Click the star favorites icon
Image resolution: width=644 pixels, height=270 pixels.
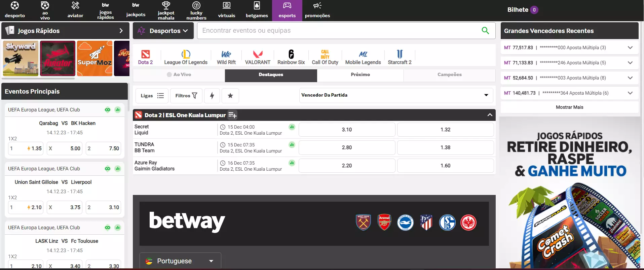coord(230,96)
